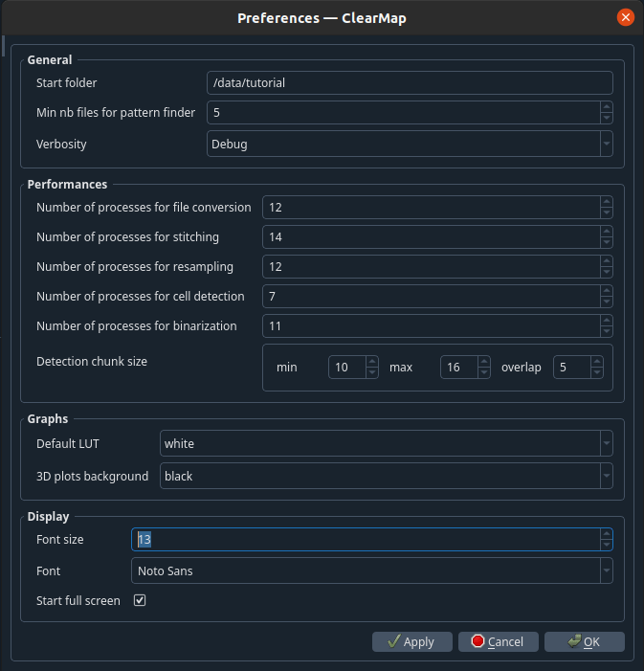Increment processes for binarization
Viewport: 644px width, 671px height.
607,321
